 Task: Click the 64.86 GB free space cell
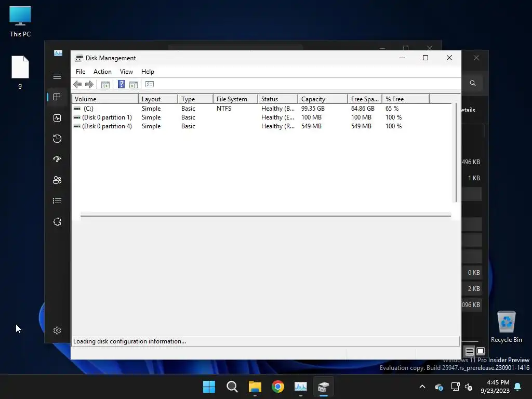363,109
